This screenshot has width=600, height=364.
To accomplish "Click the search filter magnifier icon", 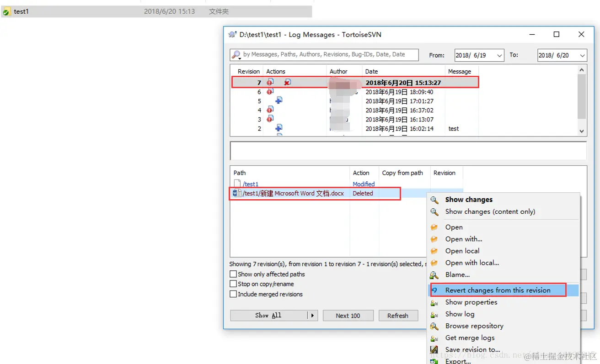I will [236, 55].
